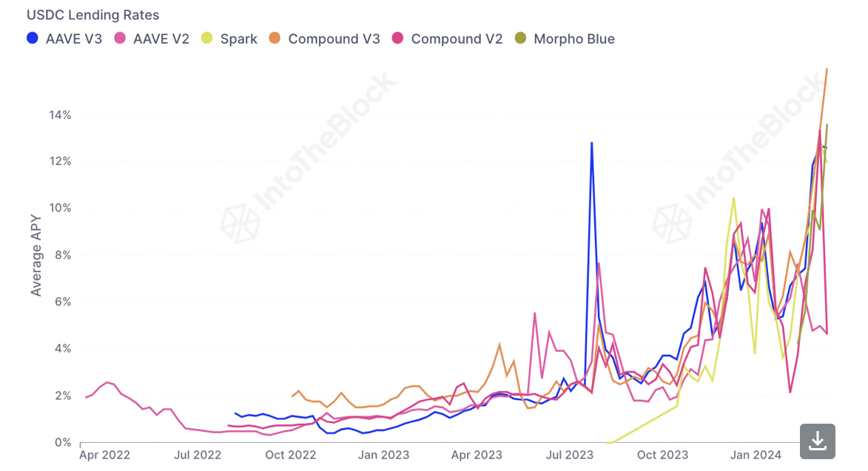The image size is (868, 471).
Task: Toggle AAVE V3 series via blue dot
Action: point(33,38)
